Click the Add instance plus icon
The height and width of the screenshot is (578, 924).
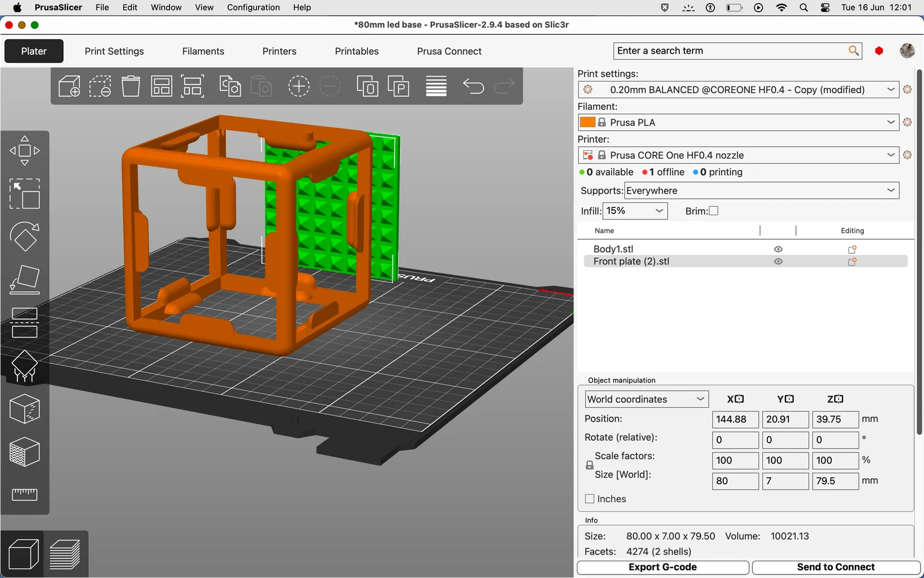[299, 87]
